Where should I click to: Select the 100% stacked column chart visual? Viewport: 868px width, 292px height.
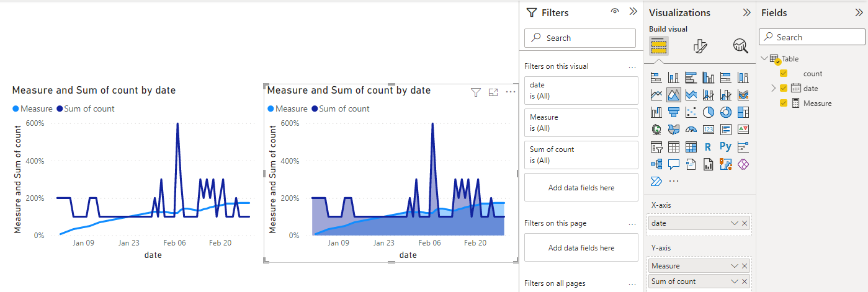click(743, 77)
